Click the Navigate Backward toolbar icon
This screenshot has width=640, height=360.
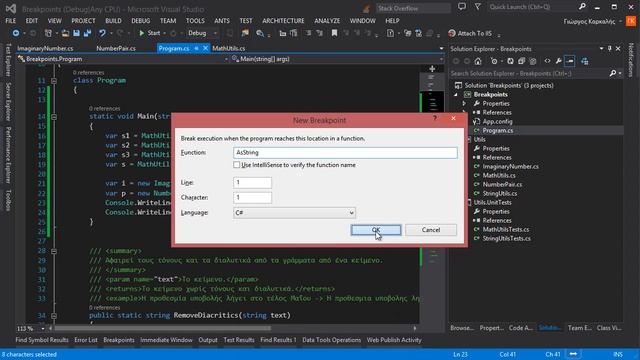coord(16,33)
